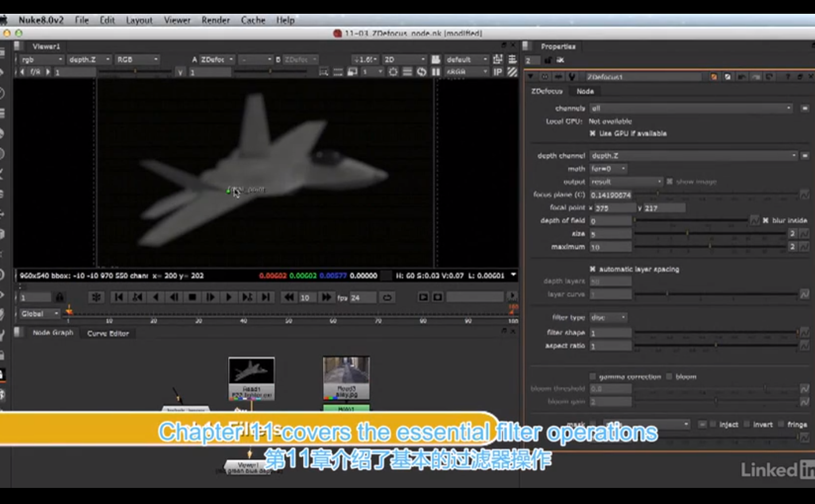The width and height of the screenshot is (815, 504).
Task: Click the fps 24 input field
Action: click(363, 297)
